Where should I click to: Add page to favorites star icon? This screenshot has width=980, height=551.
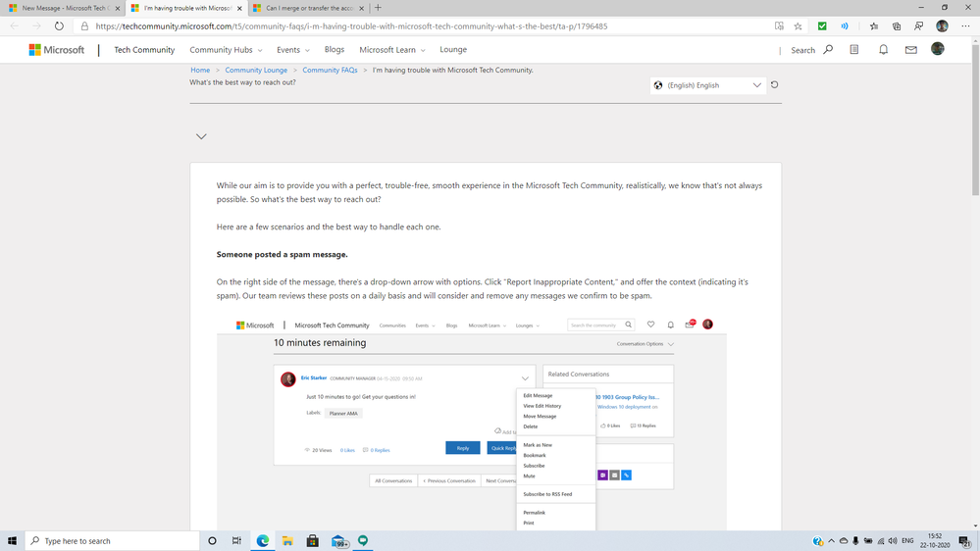(799, 26)
